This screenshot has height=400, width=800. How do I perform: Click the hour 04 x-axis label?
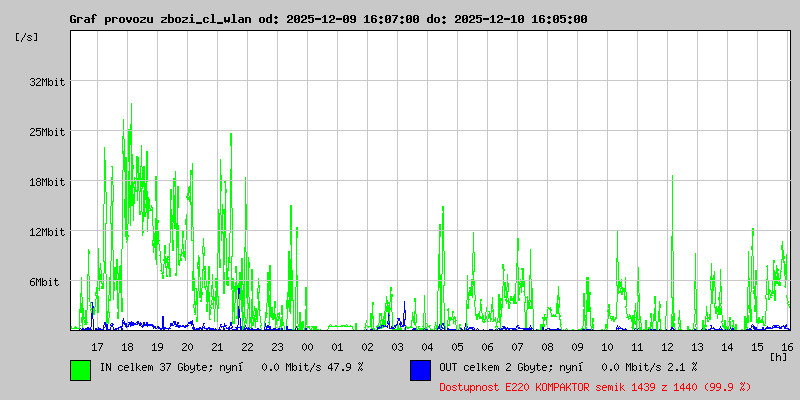[428, 347]
